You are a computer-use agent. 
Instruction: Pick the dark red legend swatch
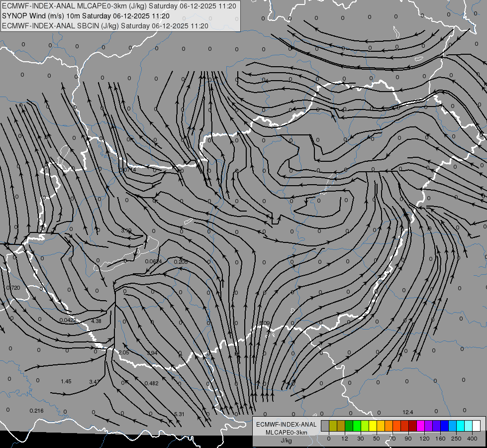point(413,426)
